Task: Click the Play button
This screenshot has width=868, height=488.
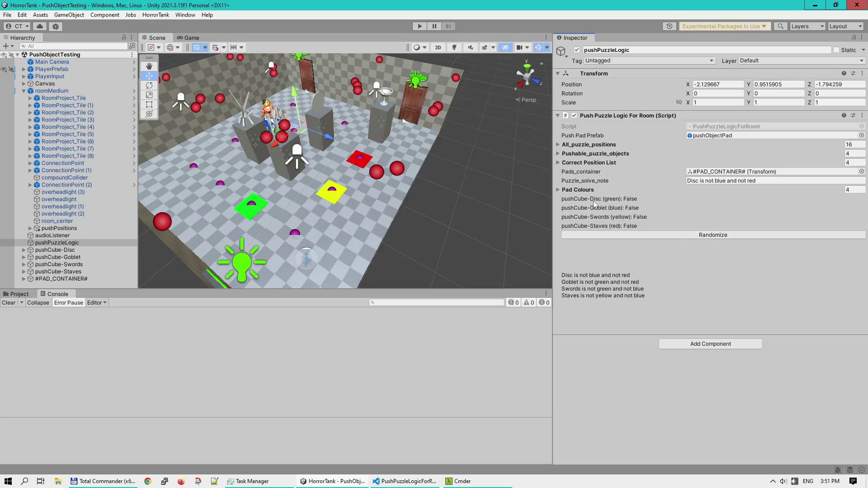Action: click(420, 26)
